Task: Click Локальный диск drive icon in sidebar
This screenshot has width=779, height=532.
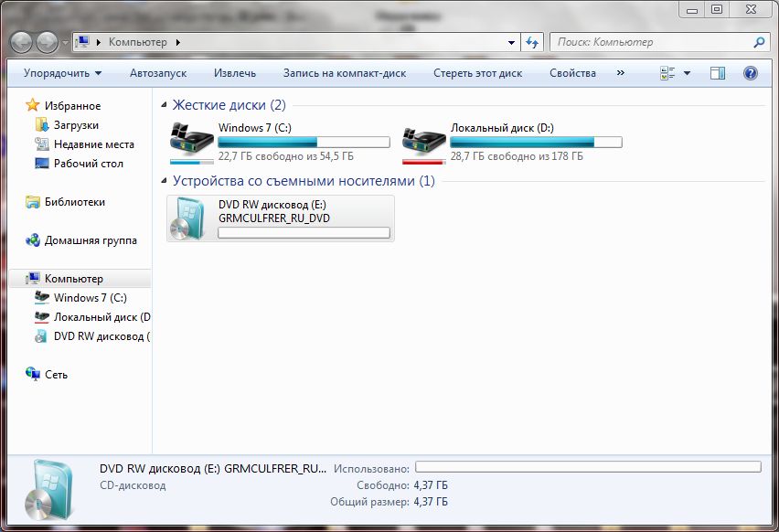Action: pyautogui.click(x=42, y=316)
